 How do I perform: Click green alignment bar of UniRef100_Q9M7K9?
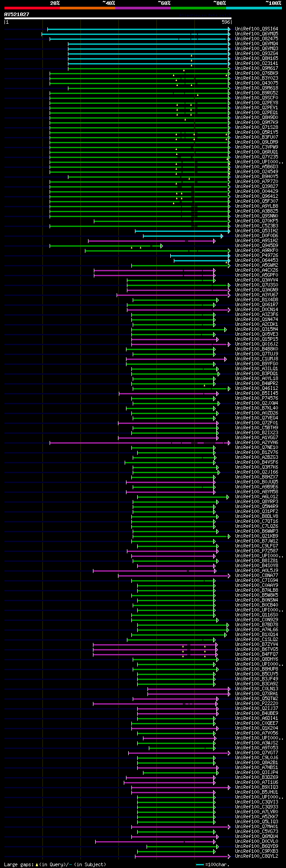(140, 123)
